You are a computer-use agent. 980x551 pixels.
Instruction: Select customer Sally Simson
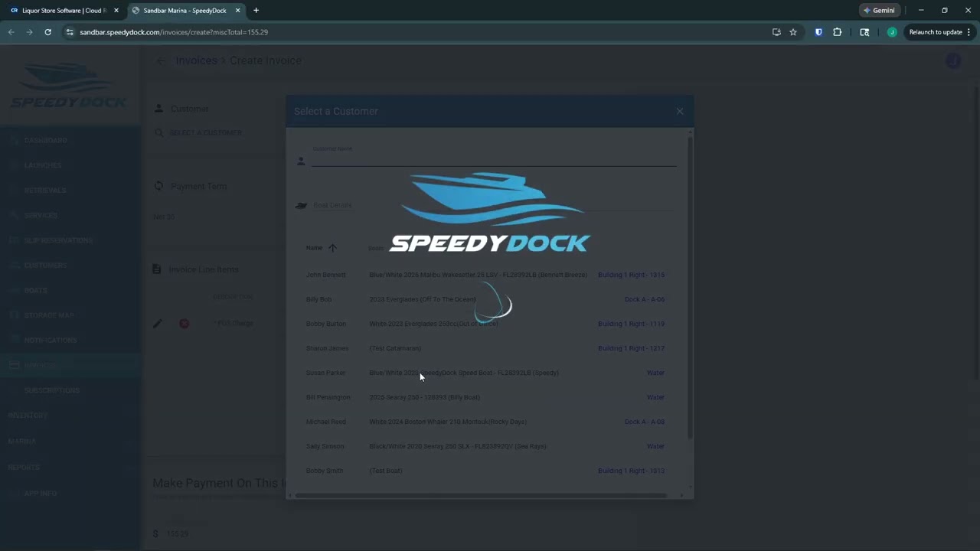pyautogui.click(x=325, y=446)
